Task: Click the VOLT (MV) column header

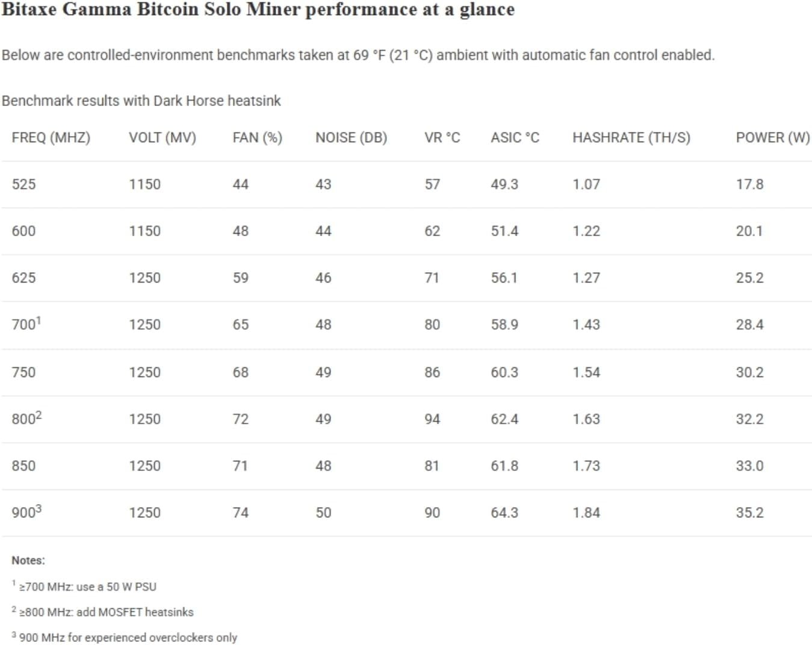Action: pos(162,138)
